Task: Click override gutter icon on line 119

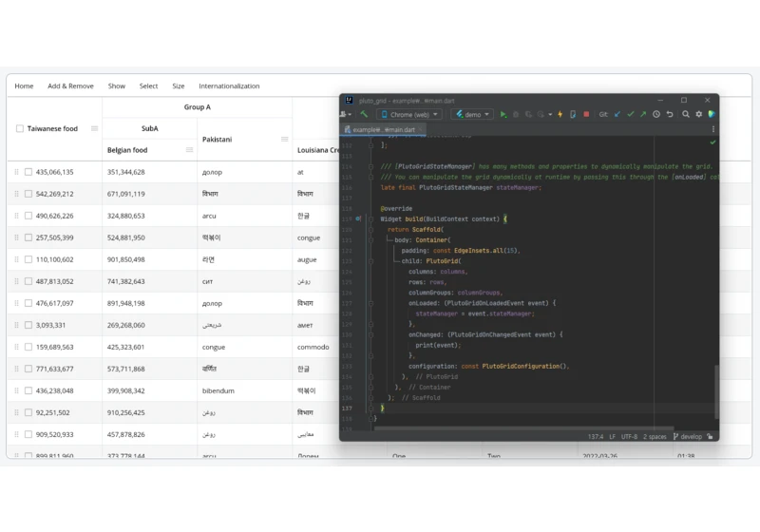Action: (358, 219)
